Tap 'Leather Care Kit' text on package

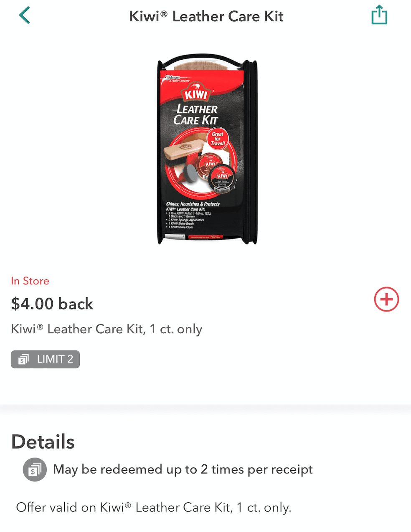pos(196,114)
